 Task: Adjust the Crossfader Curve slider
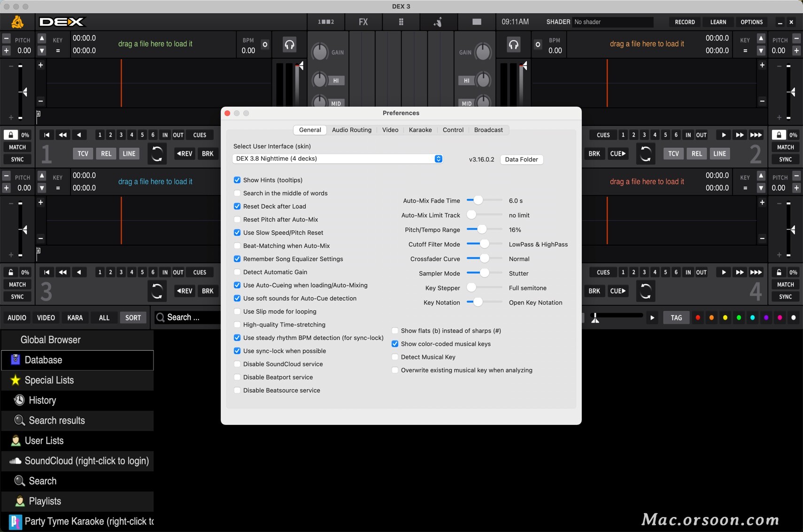coord(484,259)
